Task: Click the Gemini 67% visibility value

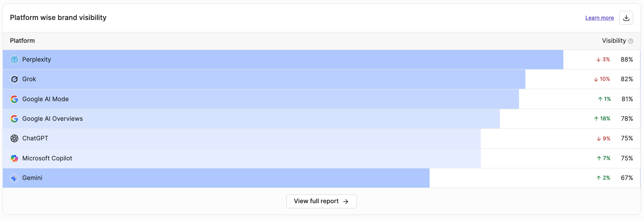Action: click(x=627, y=178)
